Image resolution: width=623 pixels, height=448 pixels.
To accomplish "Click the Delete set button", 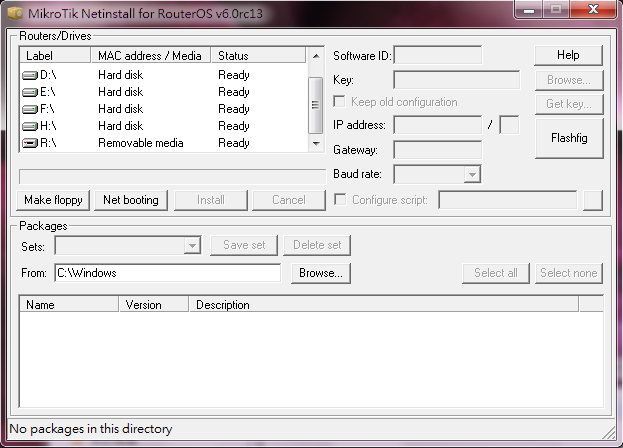I will coord(317,245).
